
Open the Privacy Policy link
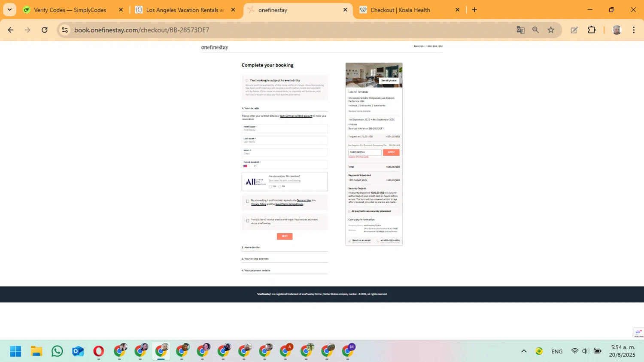click(258, 204)
